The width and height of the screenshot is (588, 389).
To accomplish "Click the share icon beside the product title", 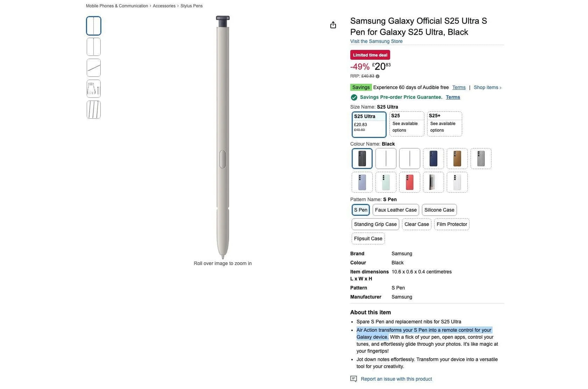I will click(x=333, y=25).
